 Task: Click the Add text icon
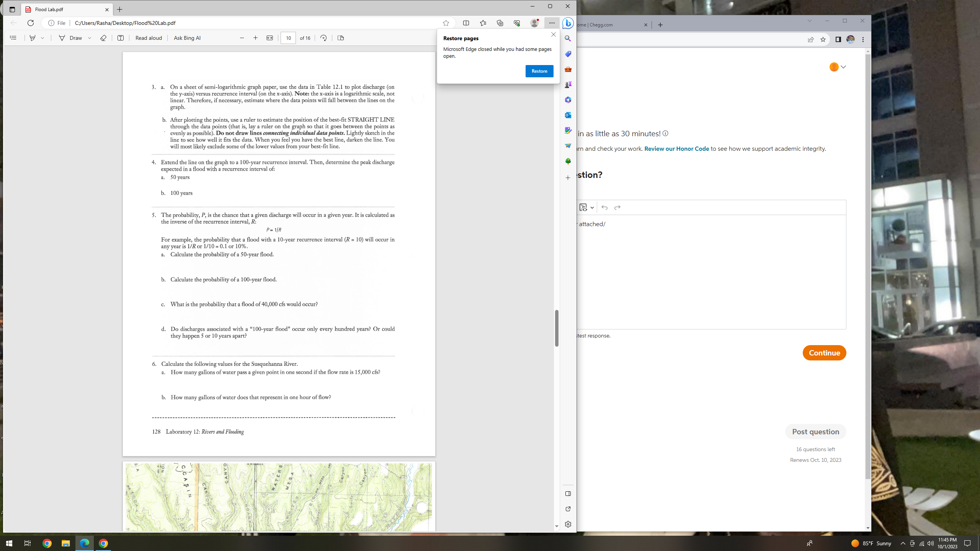pos(120,38)
